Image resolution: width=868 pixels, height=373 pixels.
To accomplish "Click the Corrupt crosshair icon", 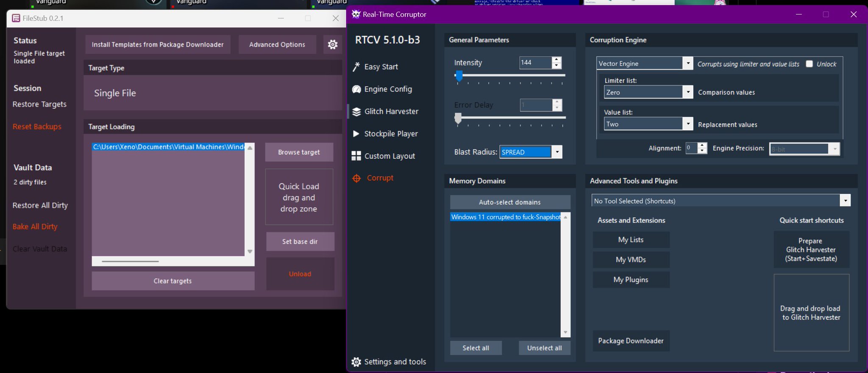I will [356, 178].
